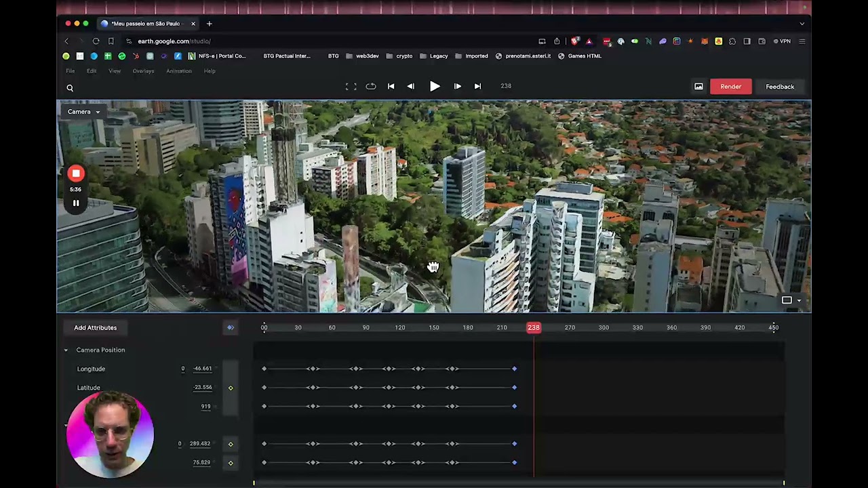Click frame 120 on timeline ruler
The image size is (868, 488).
[400, 328]
